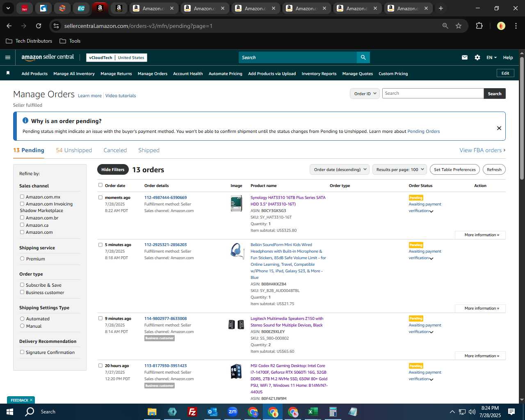This screenshot has width=525, height=420.
Task: Open the Order date (descending) sort dropdown
Action: coord(340,169)
